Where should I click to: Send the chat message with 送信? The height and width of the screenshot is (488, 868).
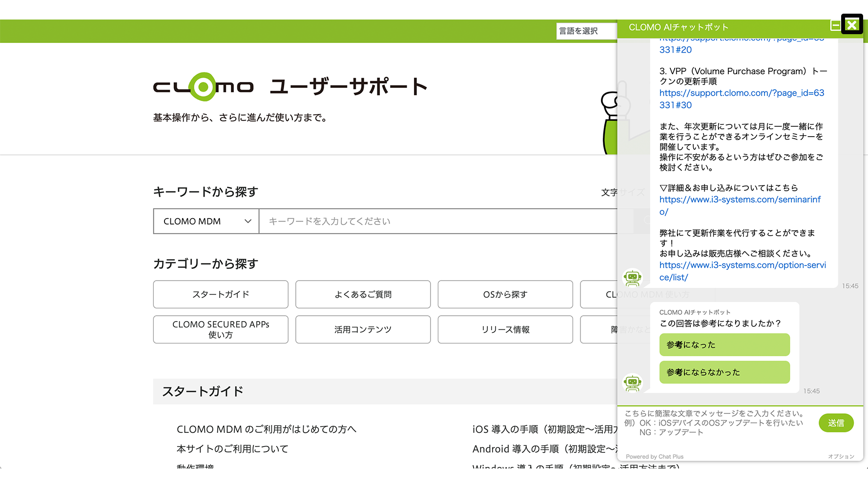836,423
